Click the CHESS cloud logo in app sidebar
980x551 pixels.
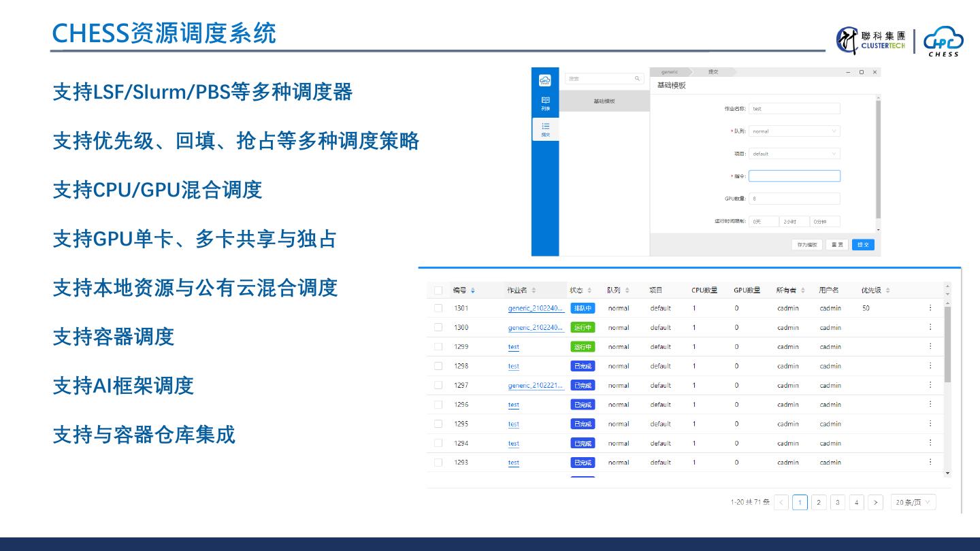[x=545, y=80]
